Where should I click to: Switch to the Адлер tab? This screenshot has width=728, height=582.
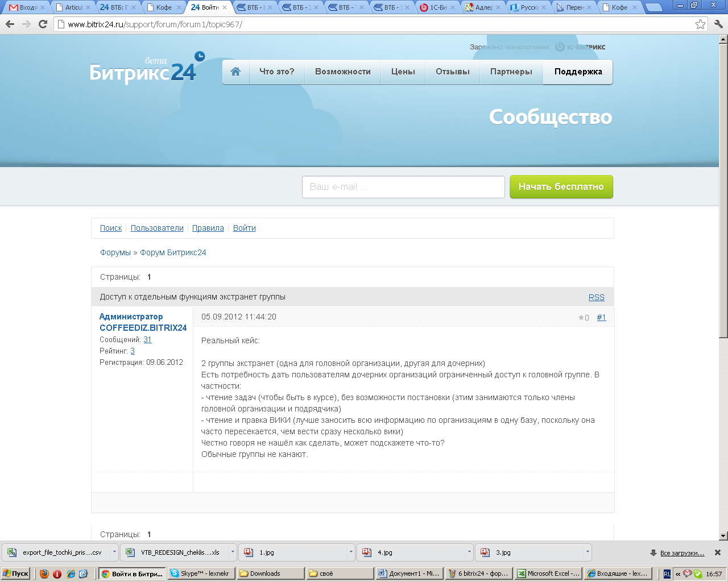click(x=482, y=7)
